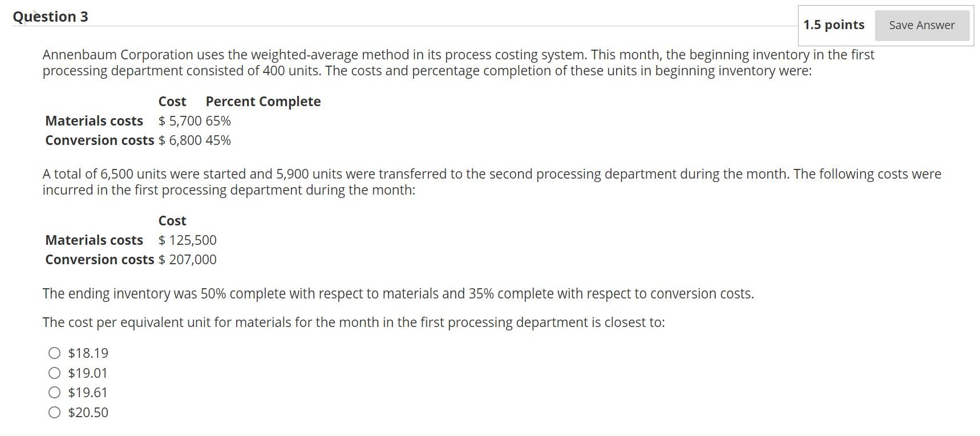Screen dimensions: 980x436
Task: Click the Question 3 heading
Action: pyautogui.click(x=50, y=17)
